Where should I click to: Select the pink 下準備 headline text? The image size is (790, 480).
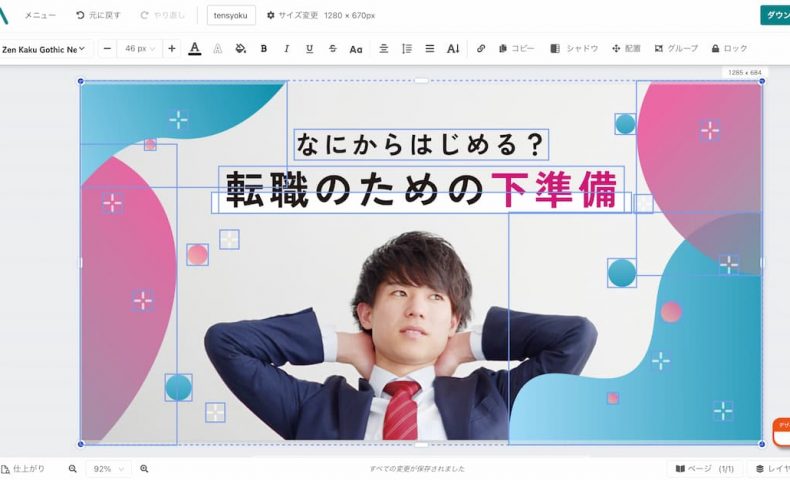coord(554,189)
